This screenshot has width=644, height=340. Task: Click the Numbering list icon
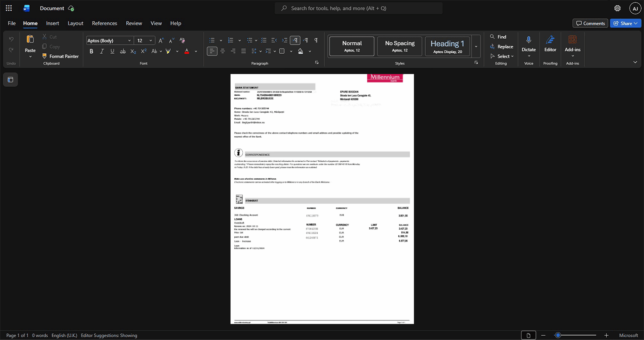(231, 41)
